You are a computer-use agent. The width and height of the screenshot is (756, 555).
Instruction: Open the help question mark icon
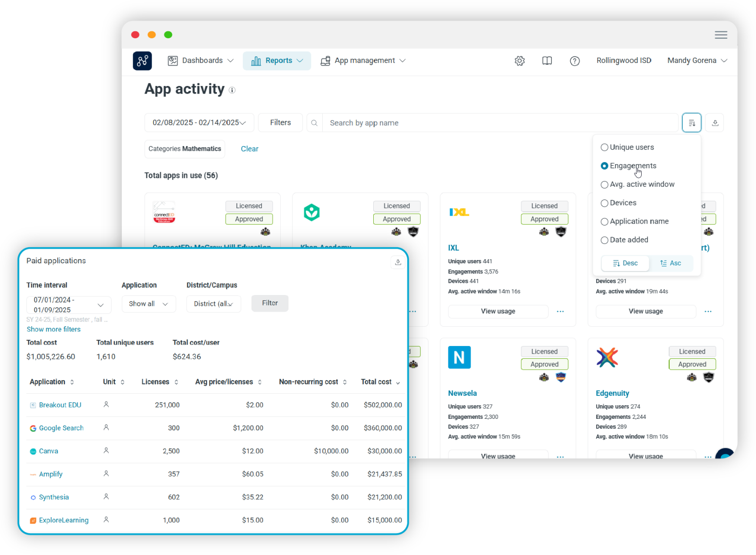[575, 61]
